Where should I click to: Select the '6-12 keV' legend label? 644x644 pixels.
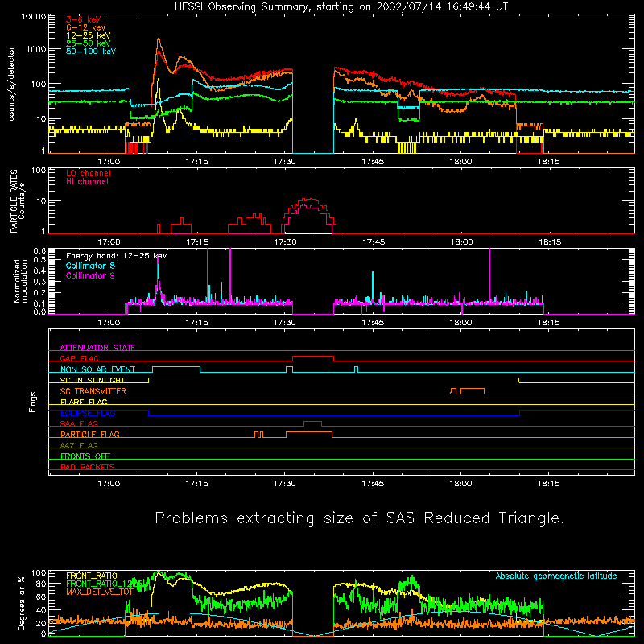(x=86, y=27)
